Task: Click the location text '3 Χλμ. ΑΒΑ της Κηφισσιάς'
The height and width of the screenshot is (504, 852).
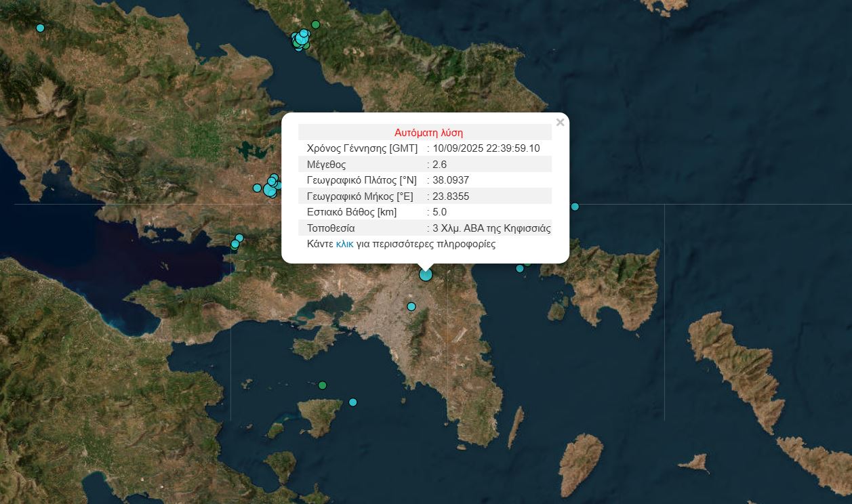Action: click(x=491, y=228)
